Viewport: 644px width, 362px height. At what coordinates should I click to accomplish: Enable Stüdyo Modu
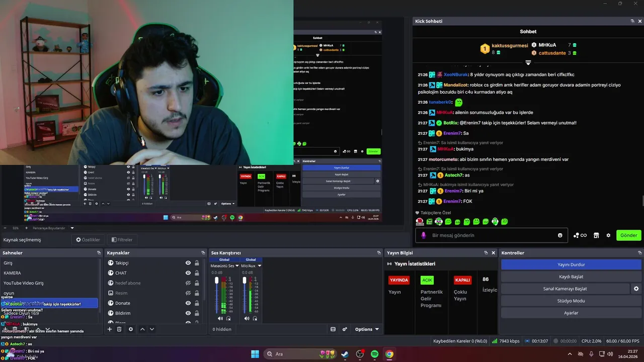(571, 301)
